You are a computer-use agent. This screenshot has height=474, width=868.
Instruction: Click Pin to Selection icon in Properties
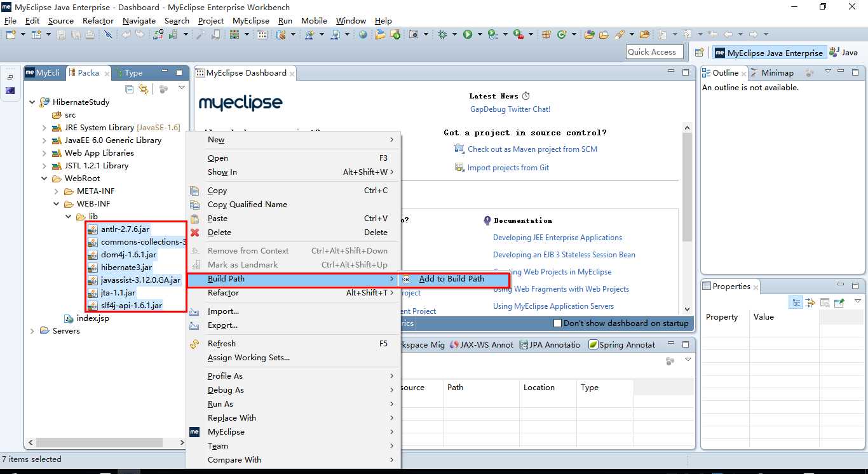click(839, 302)
